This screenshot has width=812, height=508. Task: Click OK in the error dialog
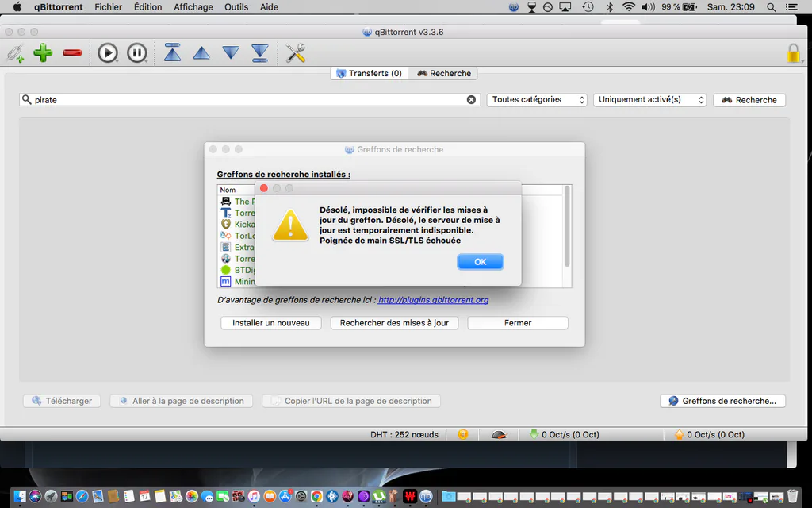[480, 262]
